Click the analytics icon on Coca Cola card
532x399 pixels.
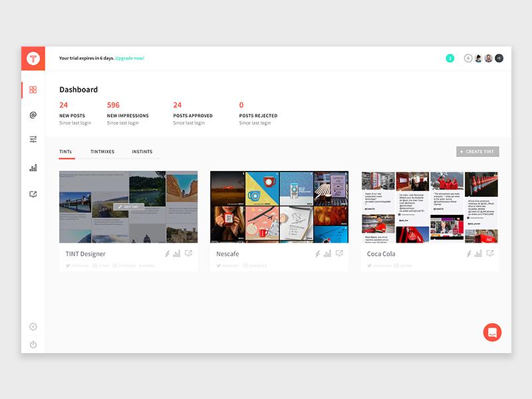pos(478,253)
